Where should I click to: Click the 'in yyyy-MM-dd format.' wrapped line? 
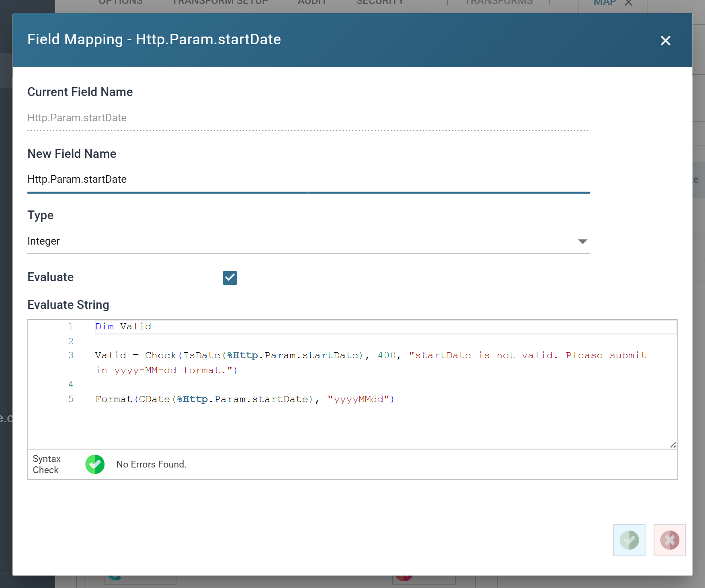click(166, 370)
